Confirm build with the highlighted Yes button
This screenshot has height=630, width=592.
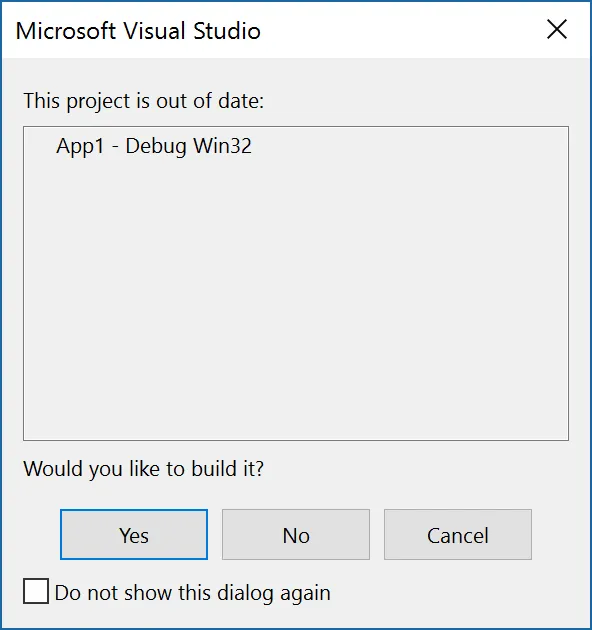(134, 534)
